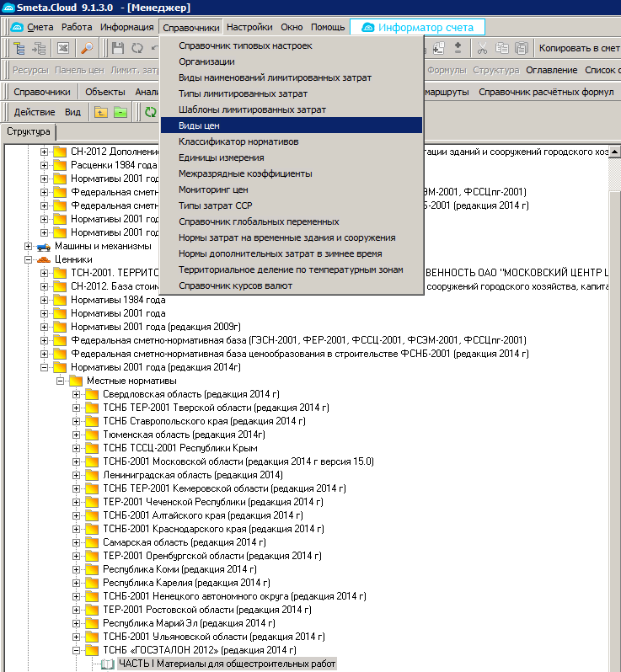
Task: Expand Тюменская область (редакция 2014г) node
Action: tap(76, 435)
